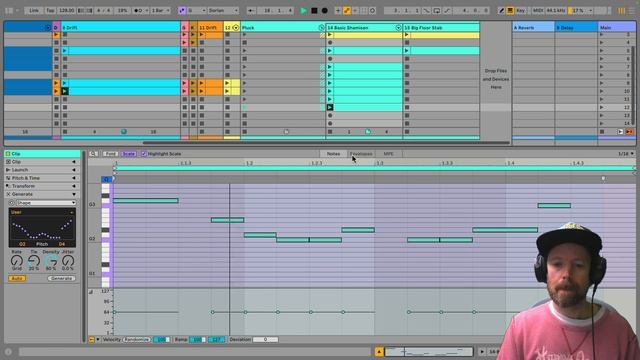Click the Link button

(x=33, y=11)
